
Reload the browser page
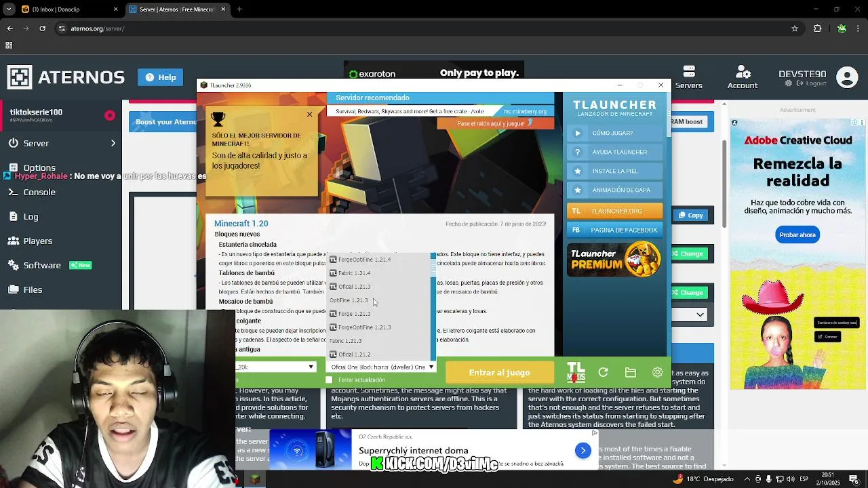pyautogui.click(x=42, y=28)
